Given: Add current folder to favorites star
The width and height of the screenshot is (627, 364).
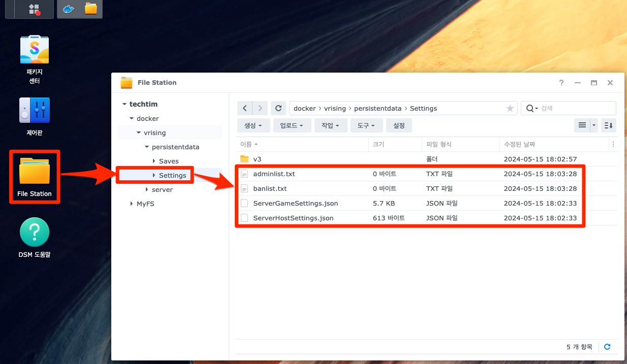Looking at the screenshot, I should click(x=510, y=108).
